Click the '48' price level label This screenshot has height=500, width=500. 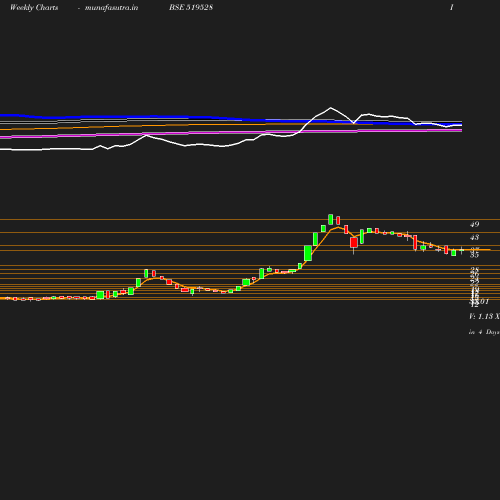tap(475, 237)
